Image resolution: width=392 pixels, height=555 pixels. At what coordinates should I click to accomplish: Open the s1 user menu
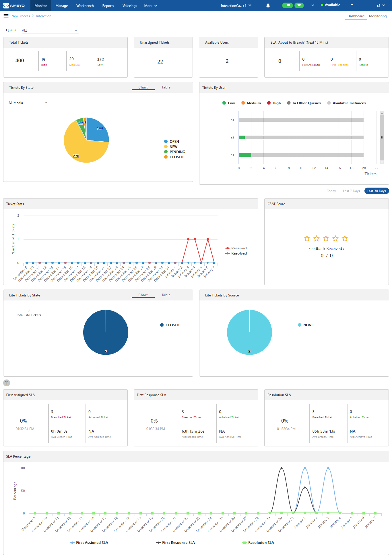coord(381,5)
